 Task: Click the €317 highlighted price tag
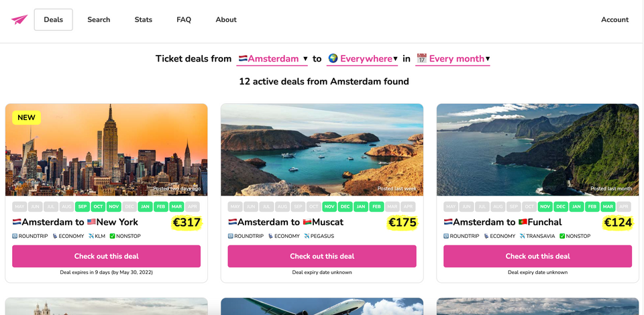pos(187,223)
